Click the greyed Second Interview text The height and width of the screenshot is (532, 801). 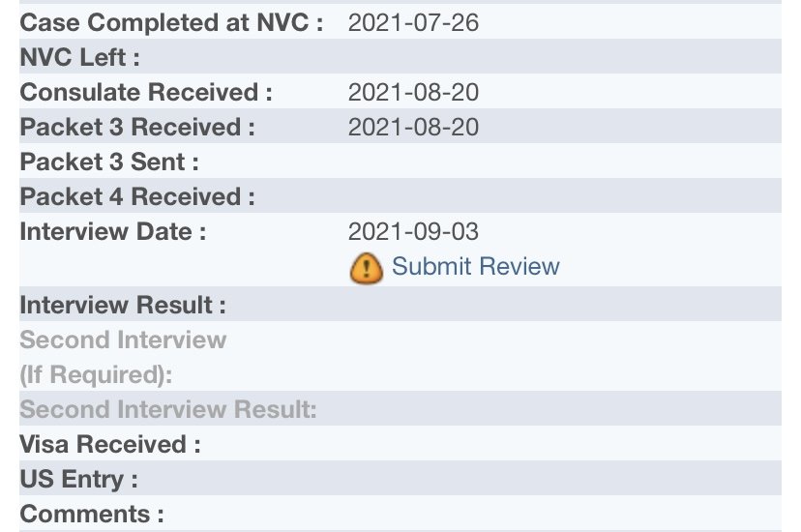coord(123,340)
